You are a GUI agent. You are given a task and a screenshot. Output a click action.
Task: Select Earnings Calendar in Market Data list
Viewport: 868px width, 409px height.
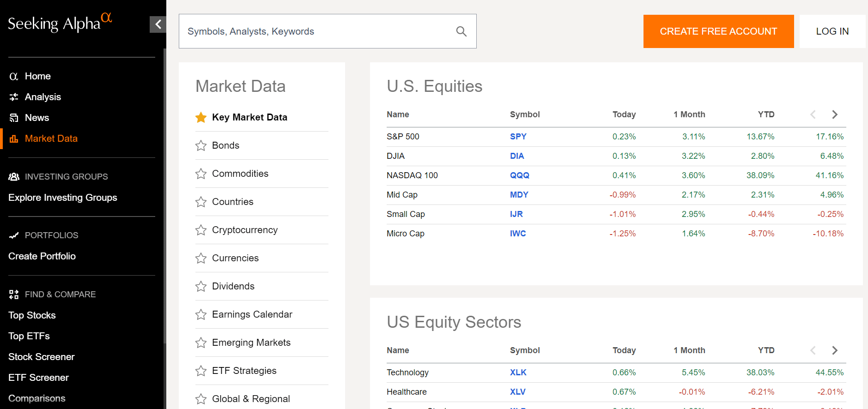click(252, 314)
